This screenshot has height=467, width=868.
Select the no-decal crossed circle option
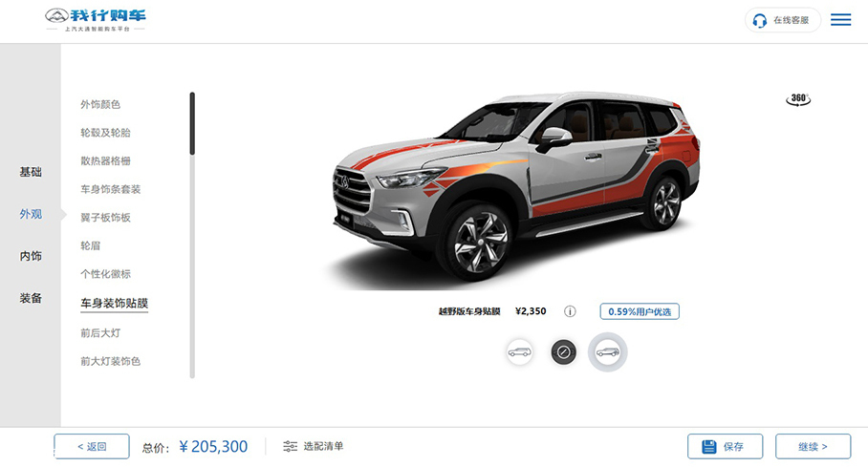coord(564,351)
